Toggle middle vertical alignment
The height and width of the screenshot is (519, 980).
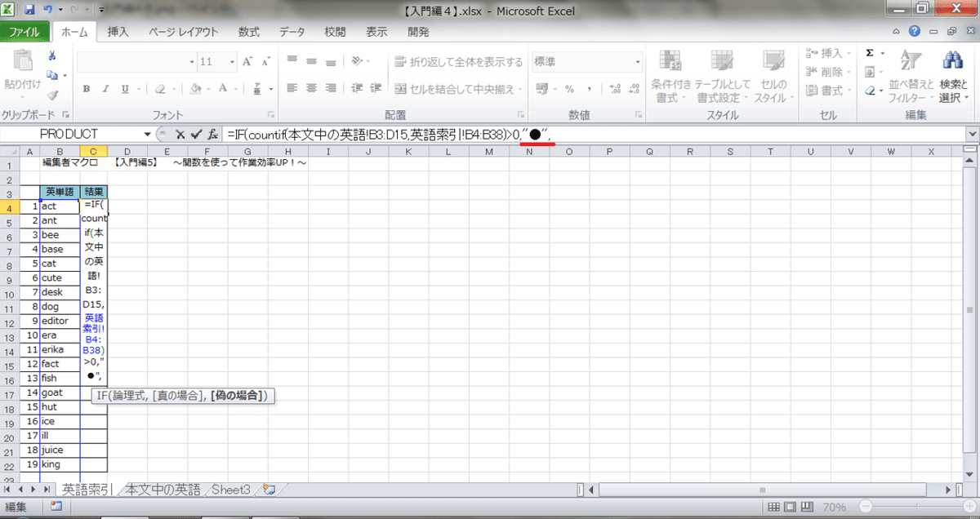click(x=312, y=61)
